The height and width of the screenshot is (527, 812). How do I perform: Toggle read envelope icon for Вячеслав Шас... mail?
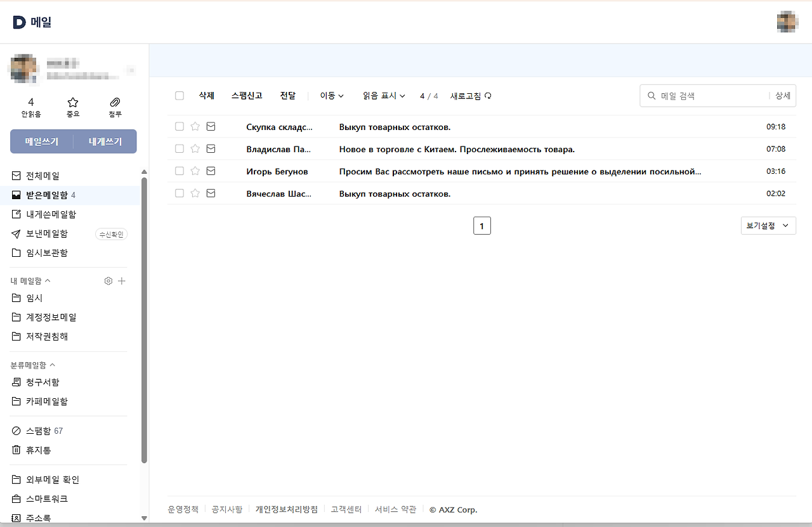click(211, 193)
